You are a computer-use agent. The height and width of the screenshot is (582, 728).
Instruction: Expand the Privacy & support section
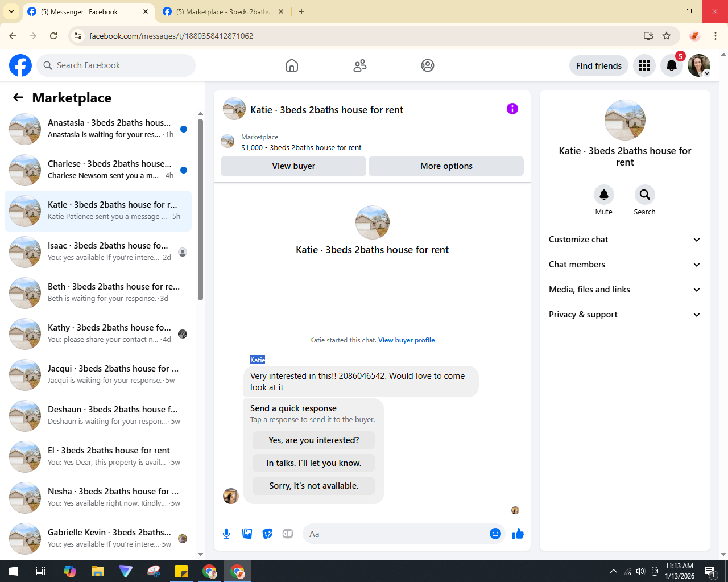point(624,315)
